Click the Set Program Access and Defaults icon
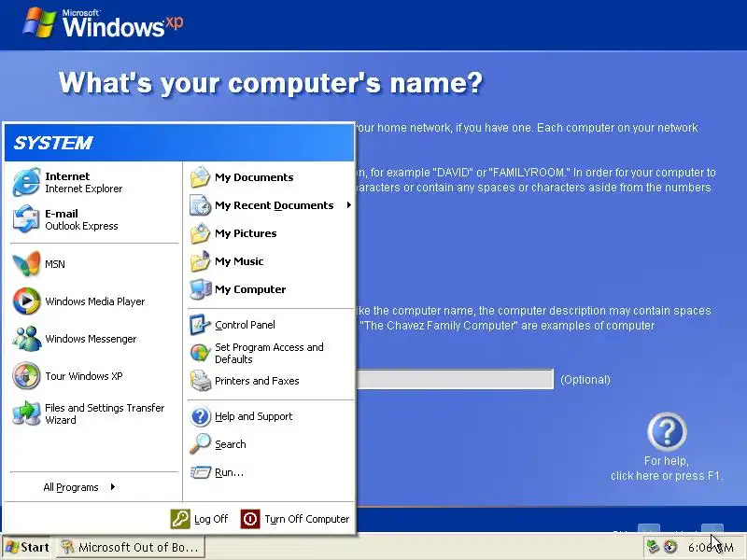The image size is (747, 560). click(200, 353)
